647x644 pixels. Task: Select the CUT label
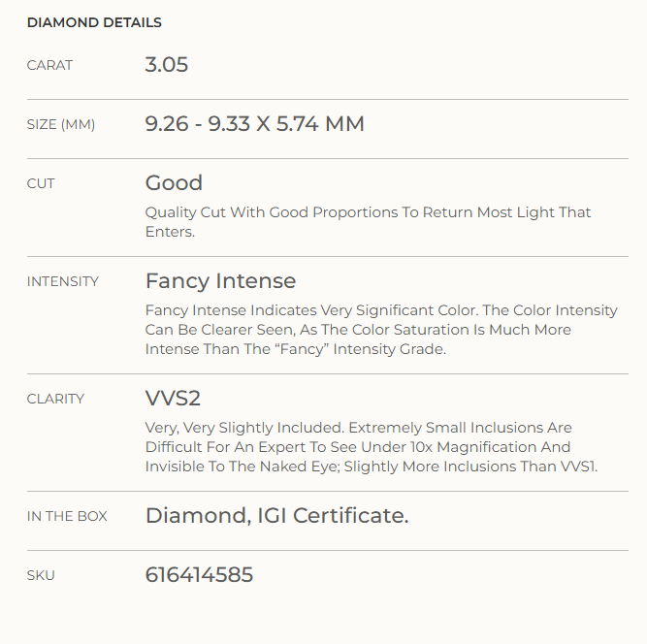click(x=41, y=183)
